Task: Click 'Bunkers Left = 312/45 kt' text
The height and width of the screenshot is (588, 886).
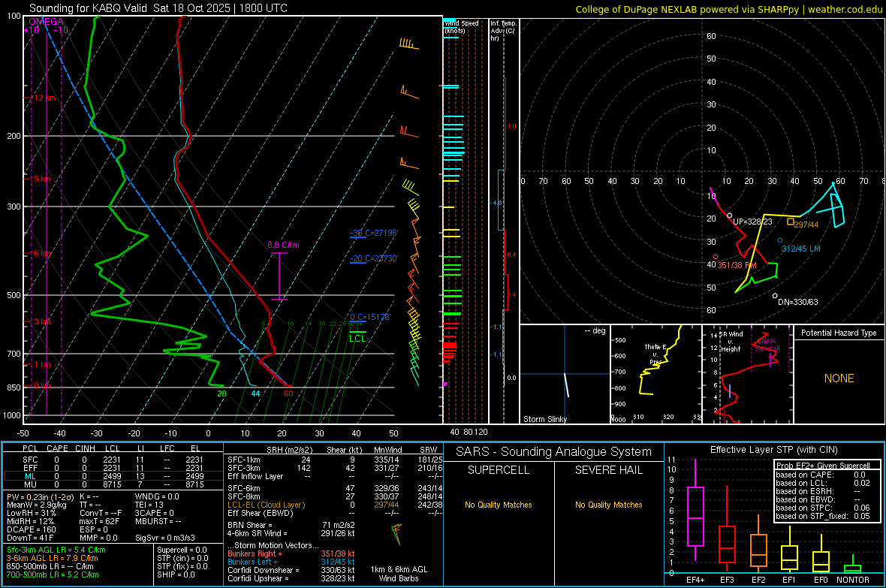Action: [x=291, y=562]
